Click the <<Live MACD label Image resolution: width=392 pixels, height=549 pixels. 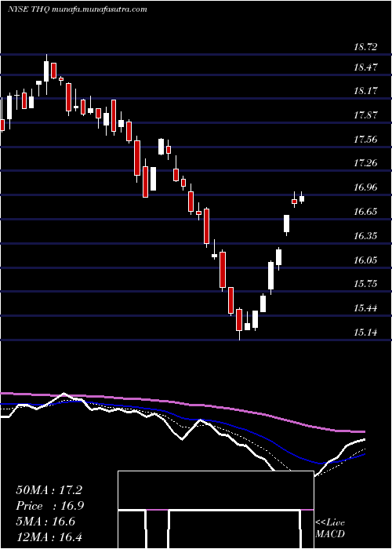tap(330, 529)
